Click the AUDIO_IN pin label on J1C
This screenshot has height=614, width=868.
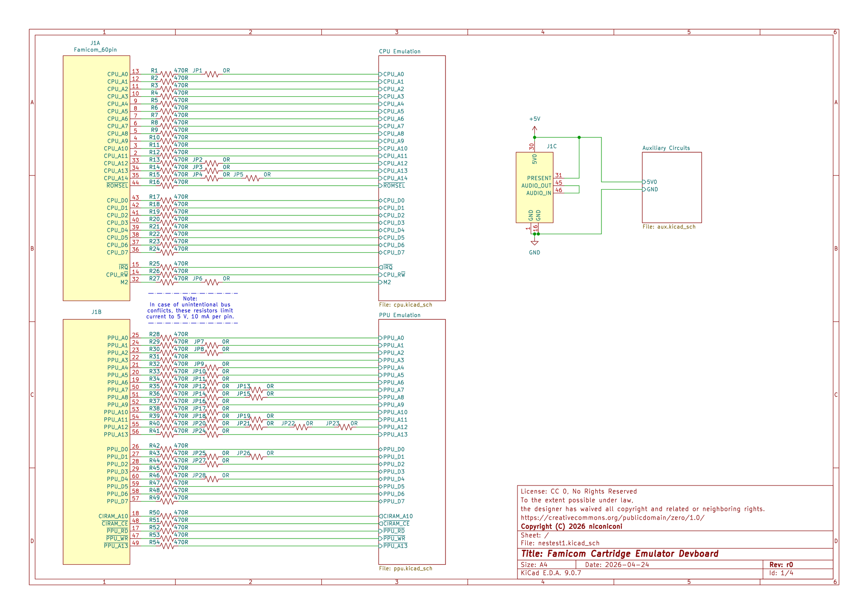[539, 193]
